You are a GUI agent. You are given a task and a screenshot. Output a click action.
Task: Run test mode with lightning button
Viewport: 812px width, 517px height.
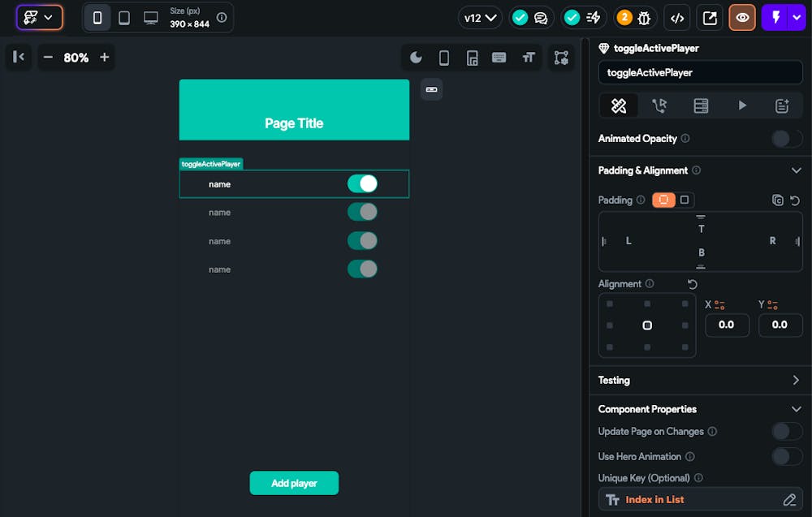click(x=775, y=18)
